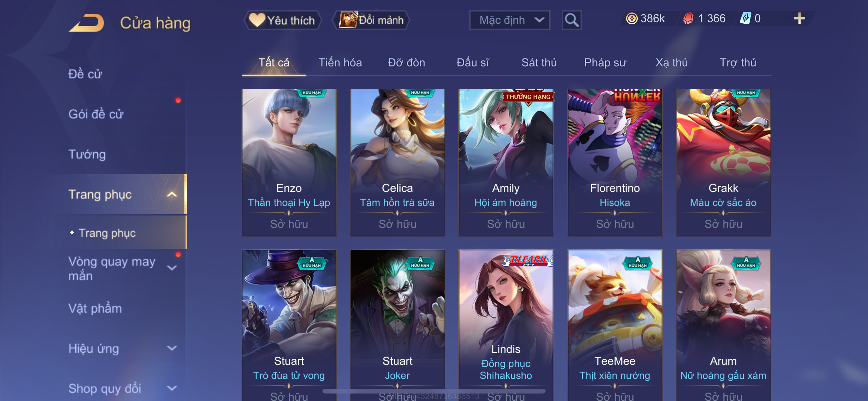Click the golden back arrow icon

(87, 23)
